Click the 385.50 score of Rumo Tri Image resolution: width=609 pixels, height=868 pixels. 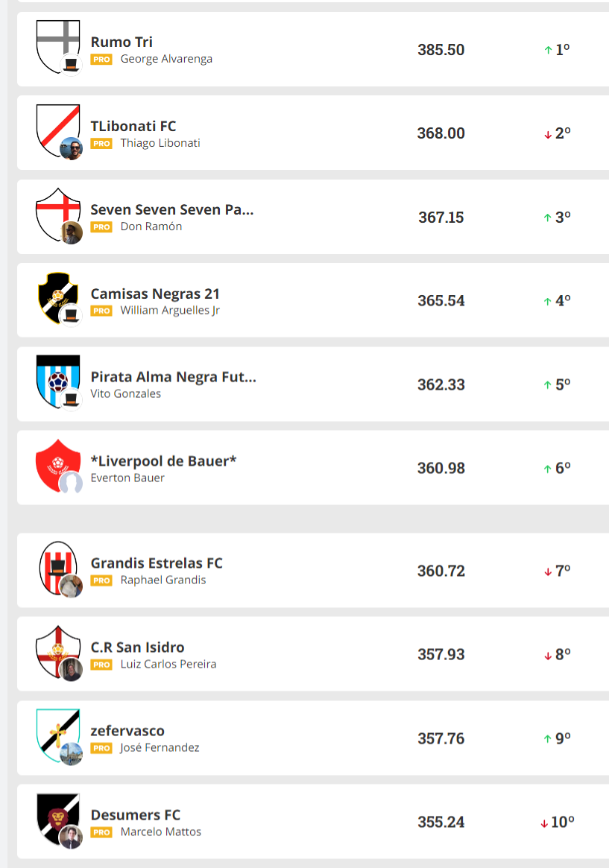(441, 50)
